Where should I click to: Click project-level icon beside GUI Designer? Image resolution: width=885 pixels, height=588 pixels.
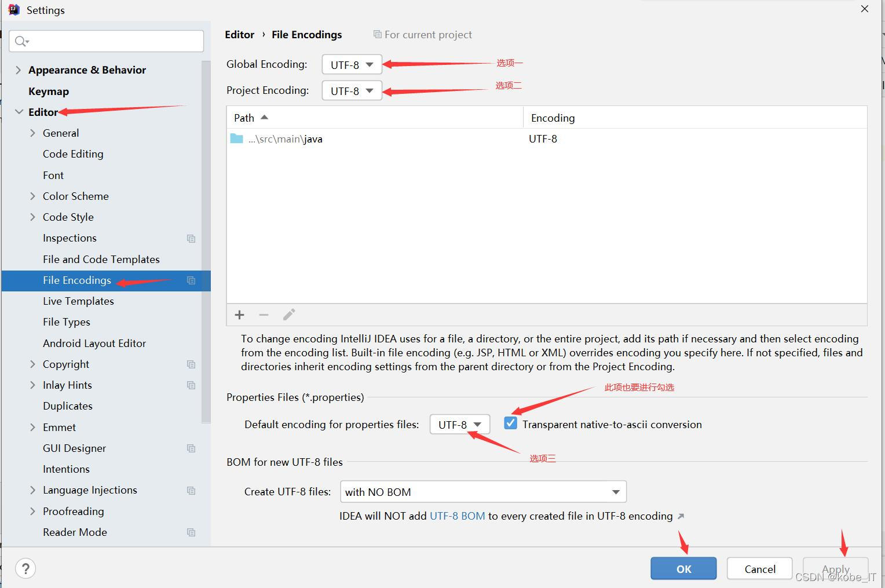click(x=191, y=448)
